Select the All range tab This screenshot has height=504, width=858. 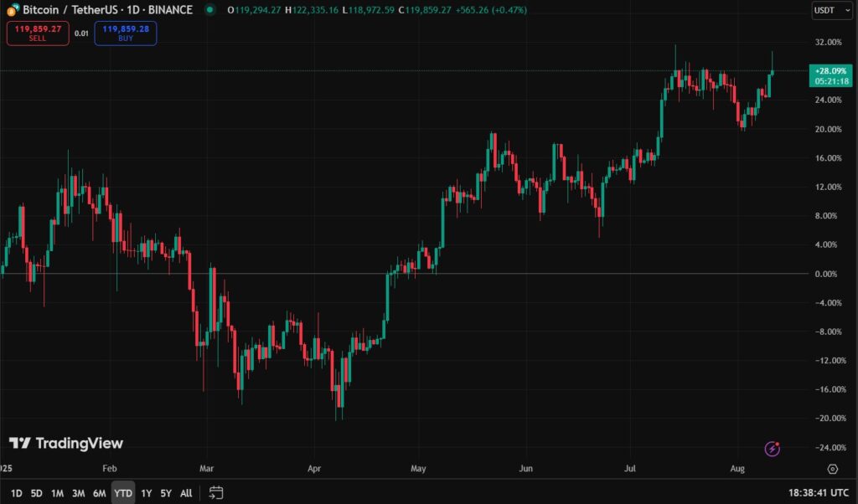pyautogui.click(x=185, y=493)
